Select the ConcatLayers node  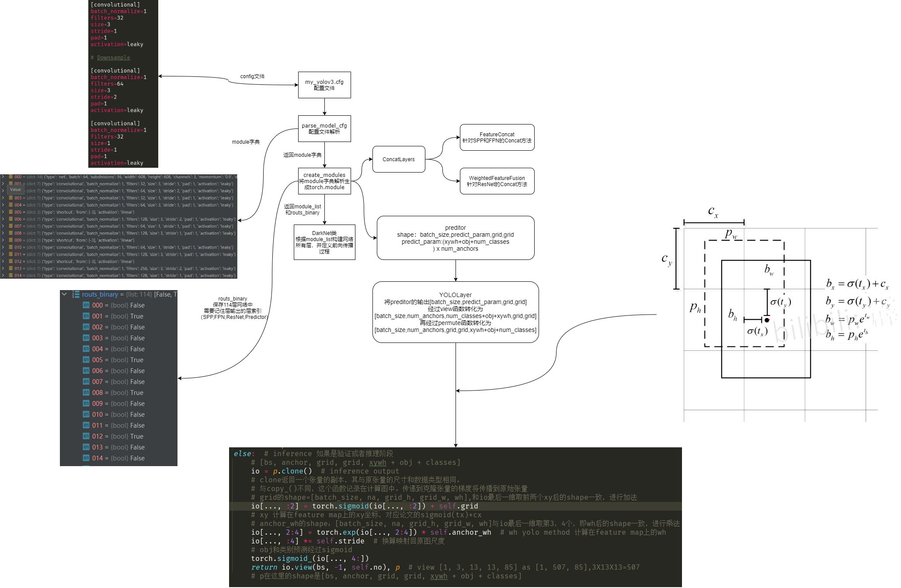coord(399,159)
